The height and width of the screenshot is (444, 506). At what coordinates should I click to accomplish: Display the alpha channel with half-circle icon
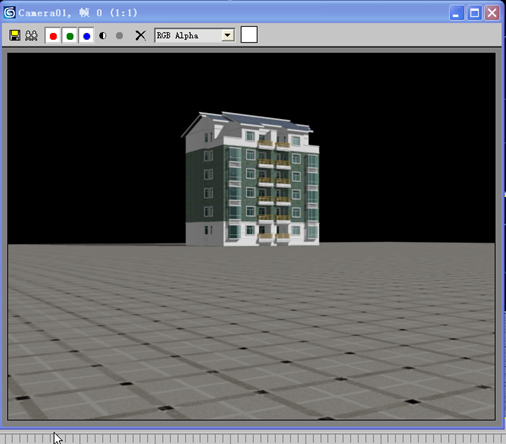click(103, 35)
